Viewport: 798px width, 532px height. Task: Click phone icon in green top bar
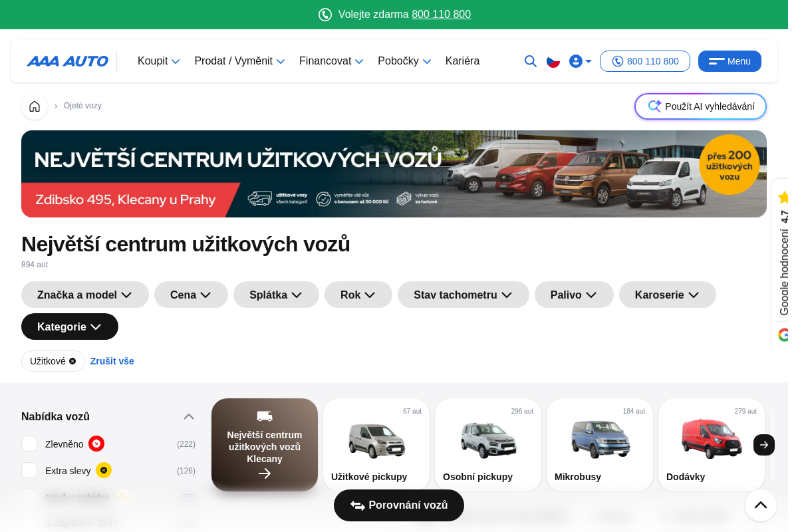tap(325, 15)
